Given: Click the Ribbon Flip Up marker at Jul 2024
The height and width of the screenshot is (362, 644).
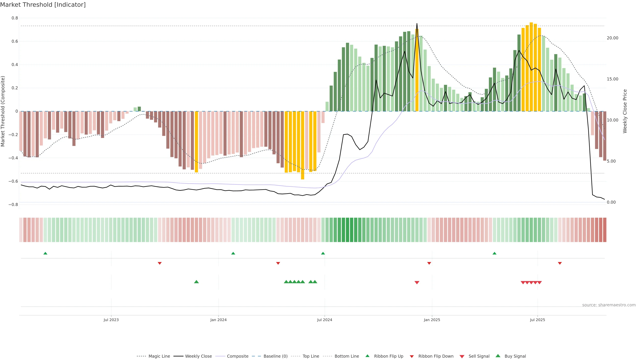Looking at the screenshot, I should tap(323, 253).
